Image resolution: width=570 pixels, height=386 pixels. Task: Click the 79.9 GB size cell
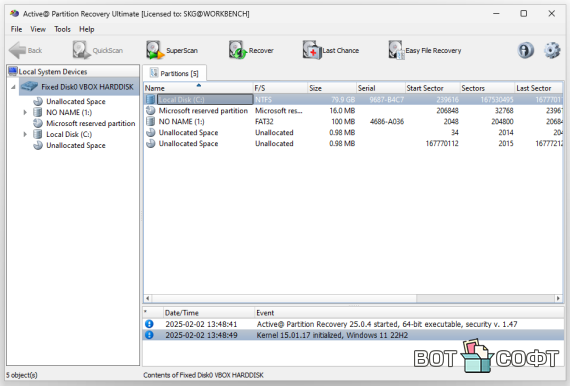[343, 100]
